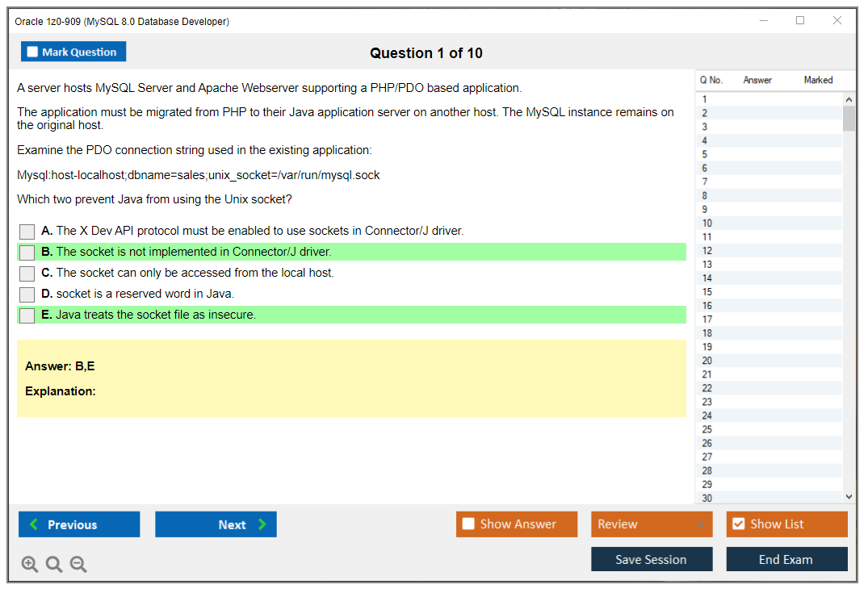
Task: Click the Save Session button
Action: (x=652, y=559)
